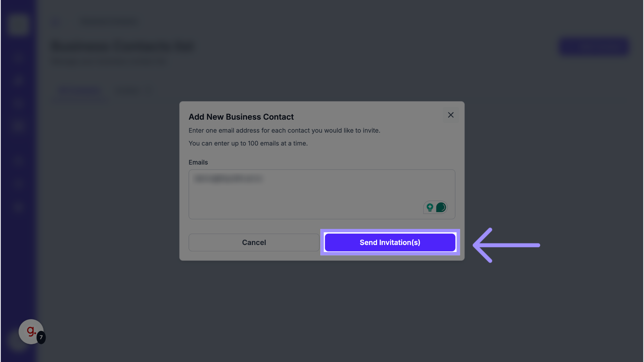Click the Send Invitation(s) button

pos(390,242)
